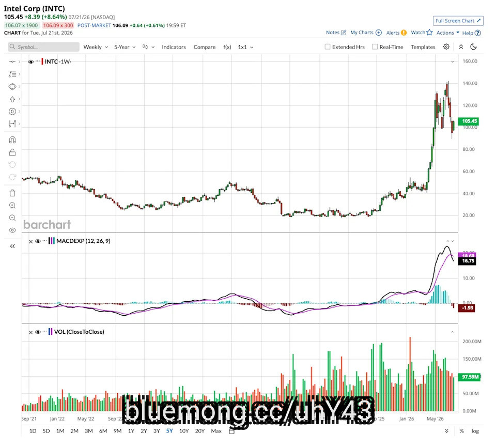
Task: Collapse toolbar with double up arrows
Action: click(461, 47)
